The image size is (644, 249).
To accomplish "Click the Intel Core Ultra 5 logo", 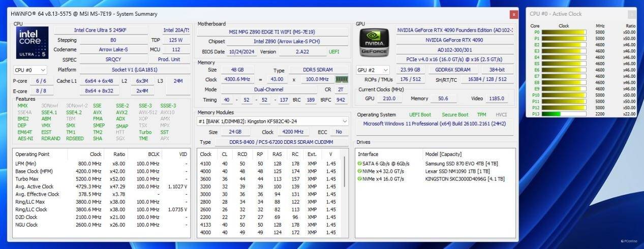I will click(32, 42).
